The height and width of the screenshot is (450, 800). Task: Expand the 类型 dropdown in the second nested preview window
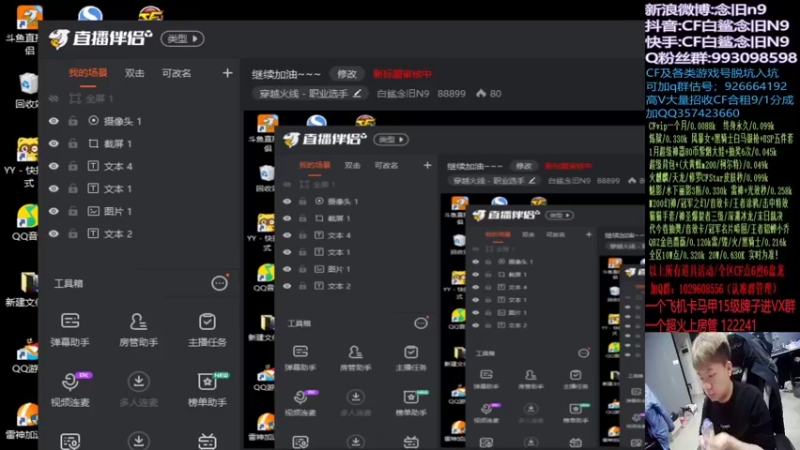click(x=560, y=215)
